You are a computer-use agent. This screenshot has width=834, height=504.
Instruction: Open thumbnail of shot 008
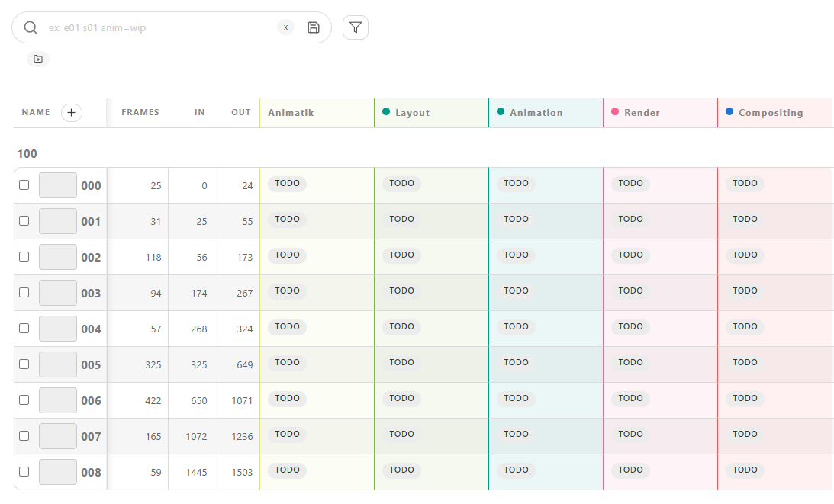58,472
